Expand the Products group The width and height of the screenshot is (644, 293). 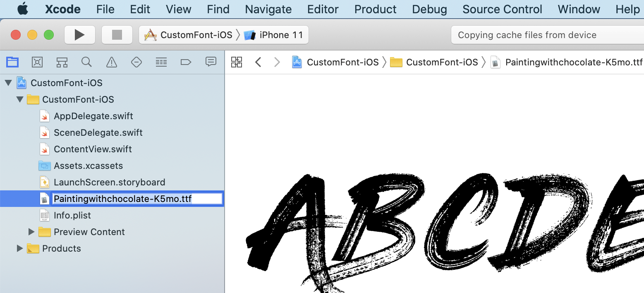click(19, 248)
